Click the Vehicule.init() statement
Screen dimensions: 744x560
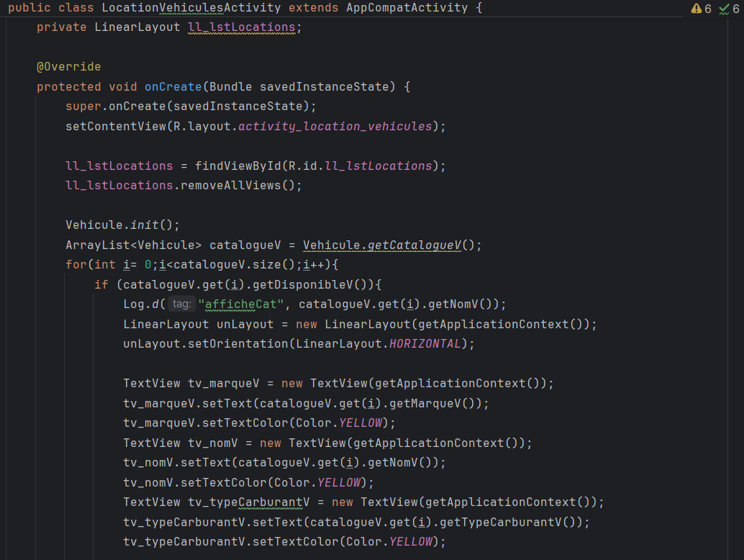(122, 225)
